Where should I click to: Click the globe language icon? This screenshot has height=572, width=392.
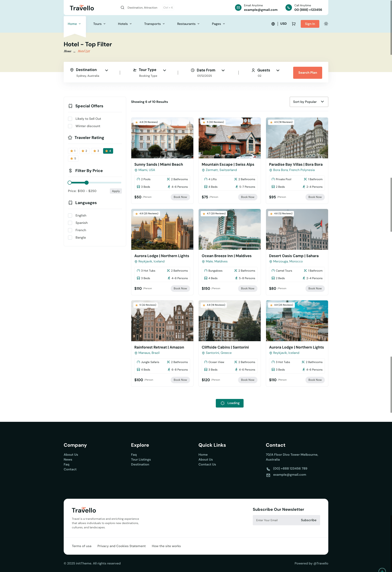point(273,24)
